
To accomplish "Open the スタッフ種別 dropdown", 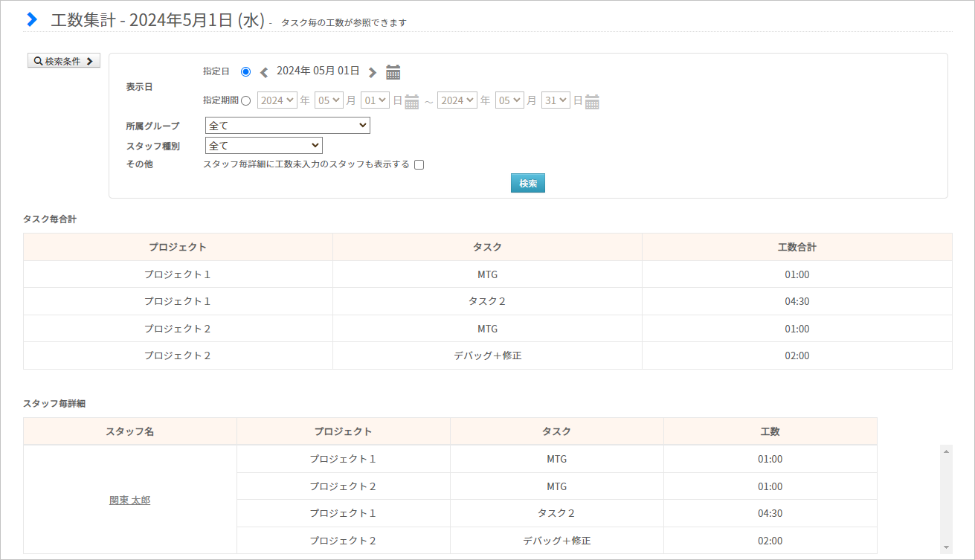I will tap(263, 146).
